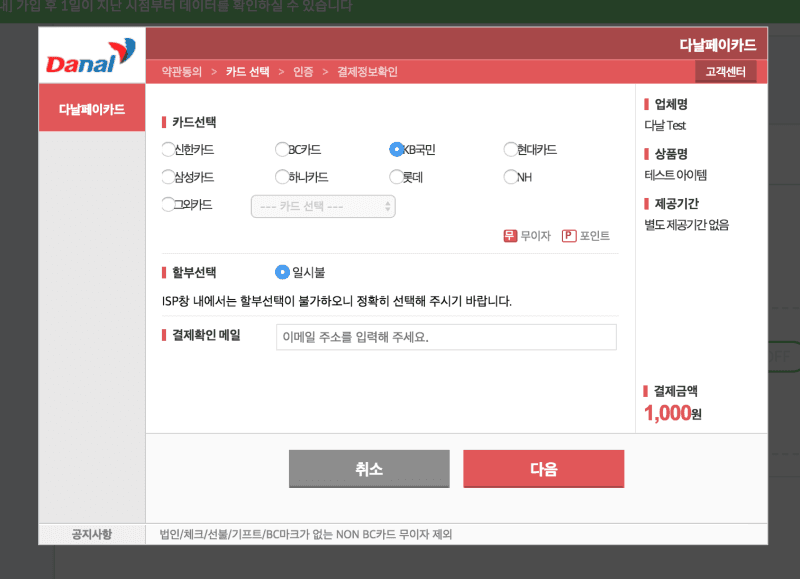The width and height of the screenshot is (800, 579).
Task: Select the BC카드 radio button
Action: tap(282, 149)
